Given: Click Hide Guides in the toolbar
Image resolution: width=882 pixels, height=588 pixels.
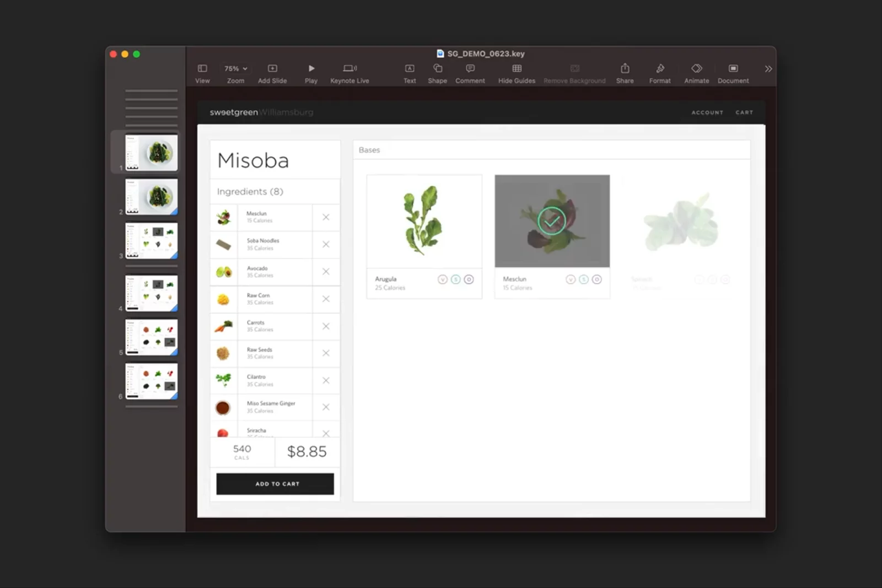Looking at the screenshot, I should pos(517,73).
